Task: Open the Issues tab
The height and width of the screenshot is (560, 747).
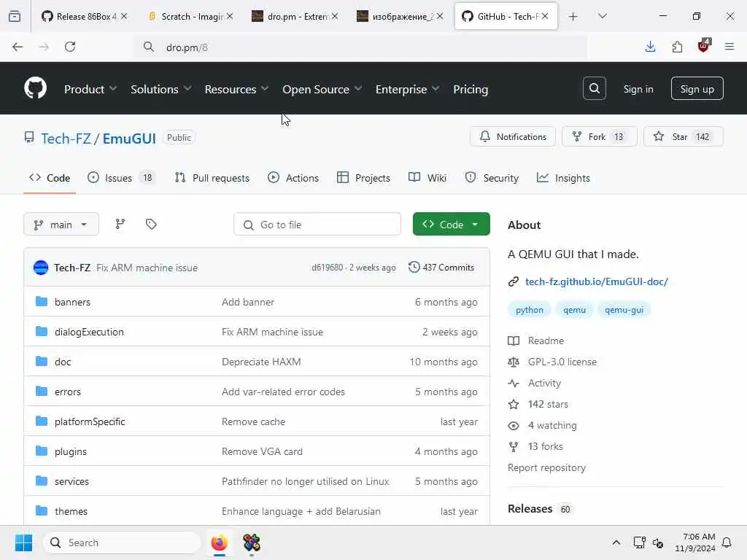Action: [121, 178]
